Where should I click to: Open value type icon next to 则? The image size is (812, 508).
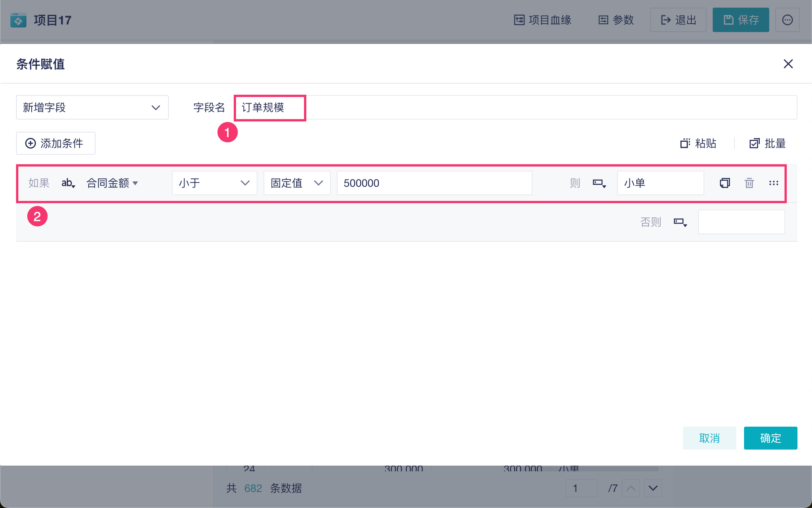[599, 183]
